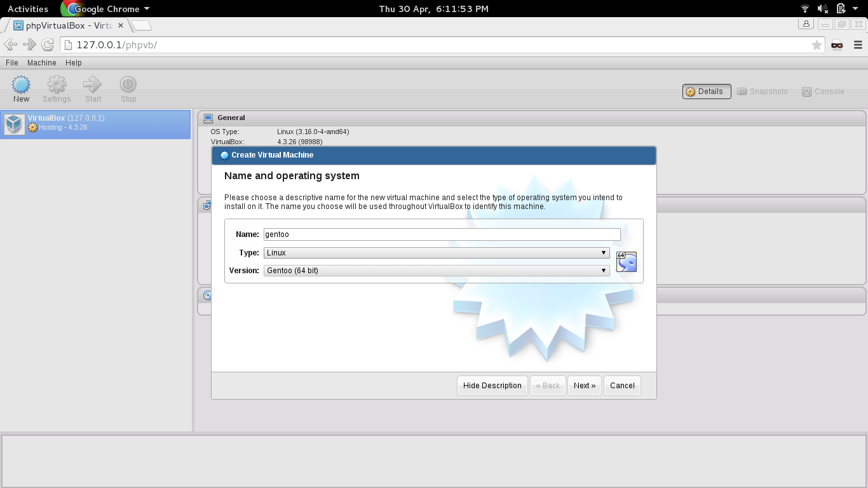Click the version text 4.3.26 (98988)

300,142
